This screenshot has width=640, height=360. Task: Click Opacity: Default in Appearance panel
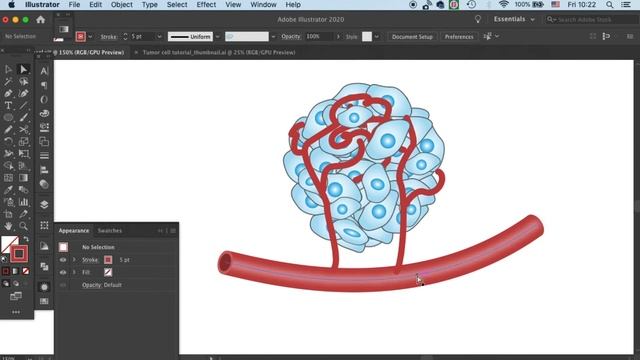point(102,285)
